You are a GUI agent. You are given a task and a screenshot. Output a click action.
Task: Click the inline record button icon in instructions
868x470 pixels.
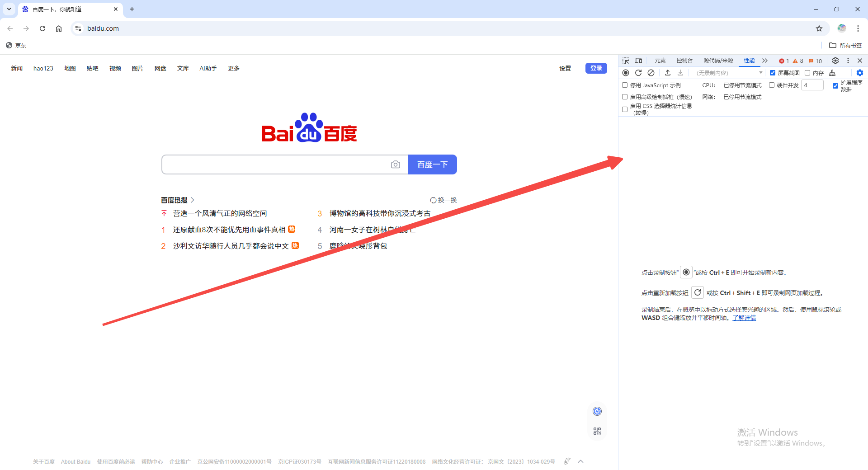[686, 272]
